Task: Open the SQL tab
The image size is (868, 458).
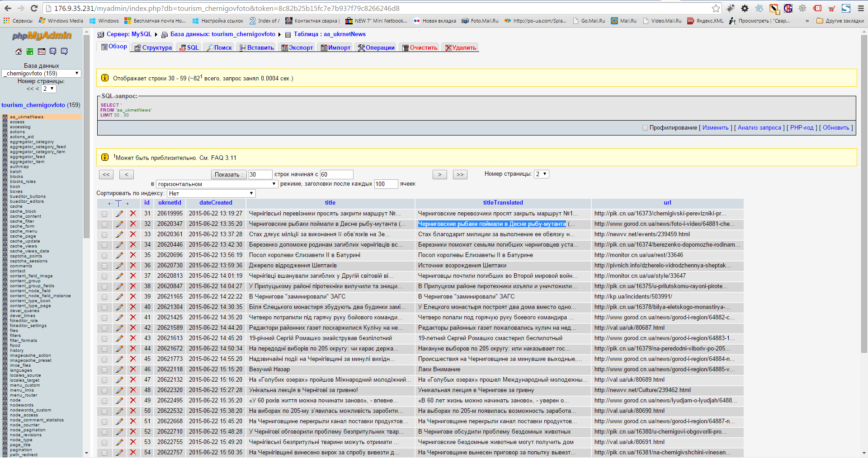Action: (189, 47)
